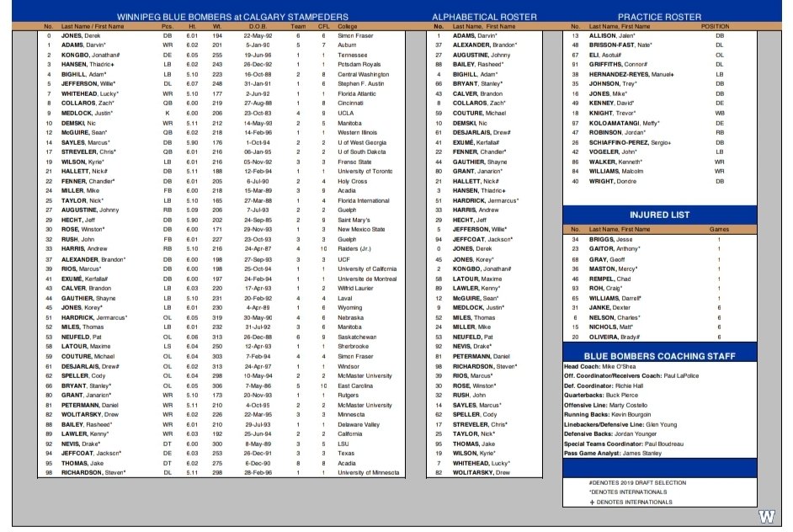This screenshot has width=793, height=532.
Task: Click the Winnipeg Blue Bombers W logo
Action: click(767, 517)
